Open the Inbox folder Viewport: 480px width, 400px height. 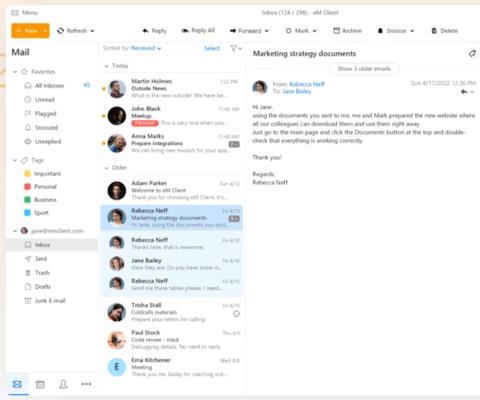point(52,245)
